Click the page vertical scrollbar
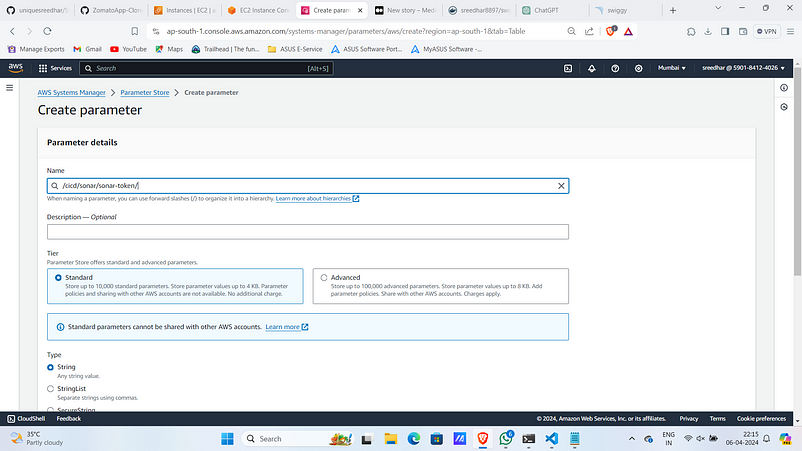The image size is (802, 451). tap(797, 171)
